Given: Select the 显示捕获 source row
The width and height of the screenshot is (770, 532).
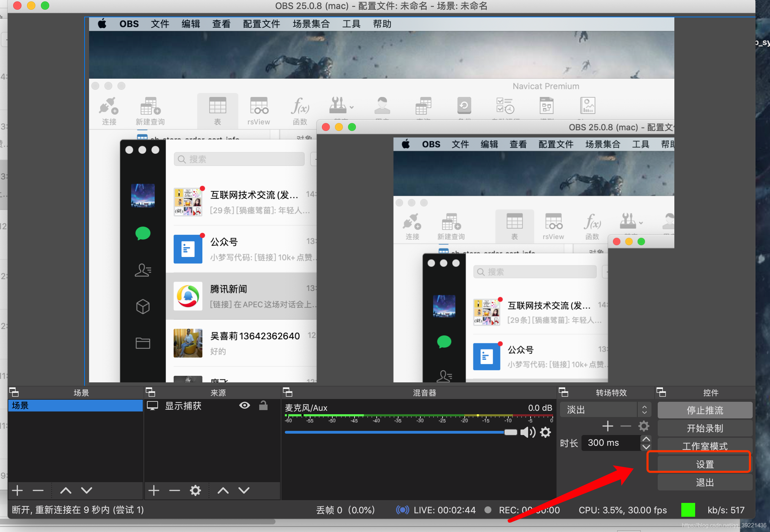Looking at the screenshot, I should pyautogui.click(x=212, y=406).
